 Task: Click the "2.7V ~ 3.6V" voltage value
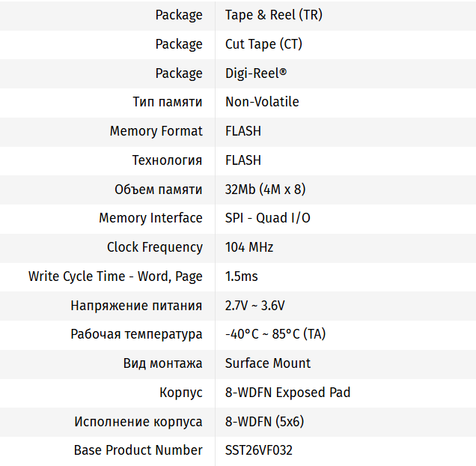click(x=254, y=306)
